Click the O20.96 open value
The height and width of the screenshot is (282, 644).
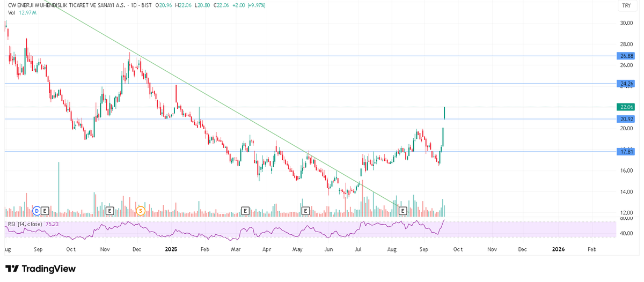164,5
